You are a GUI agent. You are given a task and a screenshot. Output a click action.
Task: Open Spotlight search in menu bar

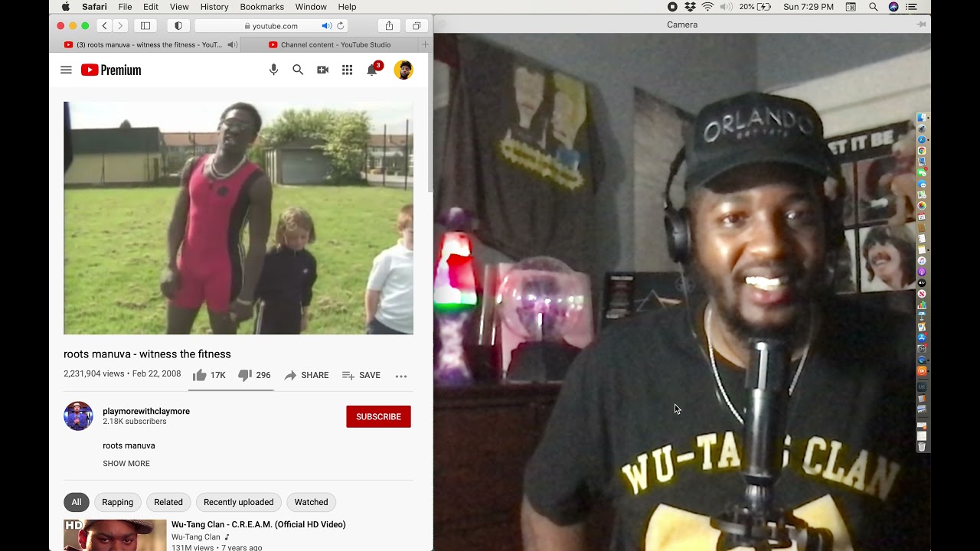874,7
